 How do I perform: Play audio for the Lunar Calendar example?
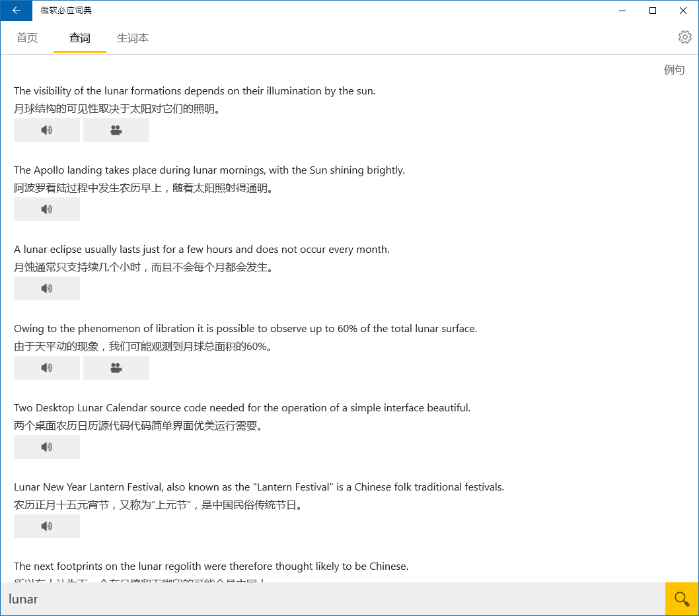pyautogui.click(x=46, y=446)
